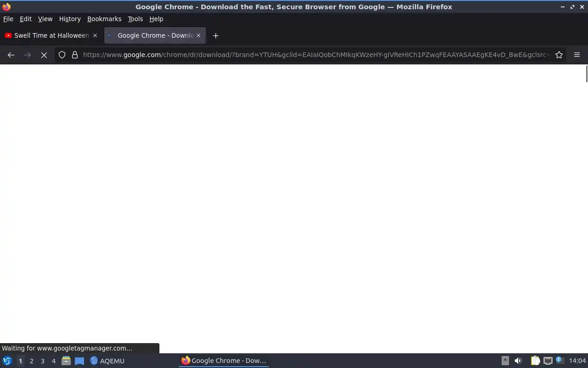Screen dimensions: 588x368
Task: Launch the file manager from taskbar
Action: (66, 361)
